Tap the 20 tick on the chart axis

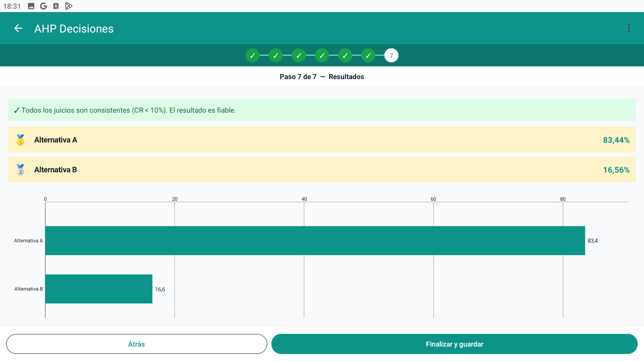pyautogui.click(x=175, y=199)
